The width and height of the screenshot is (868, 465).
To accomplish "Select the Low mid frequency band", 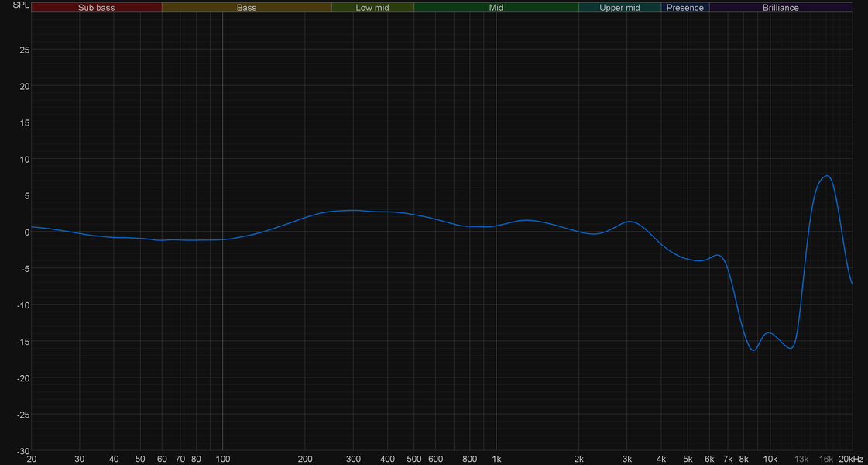I will click(x=372, y=7).
